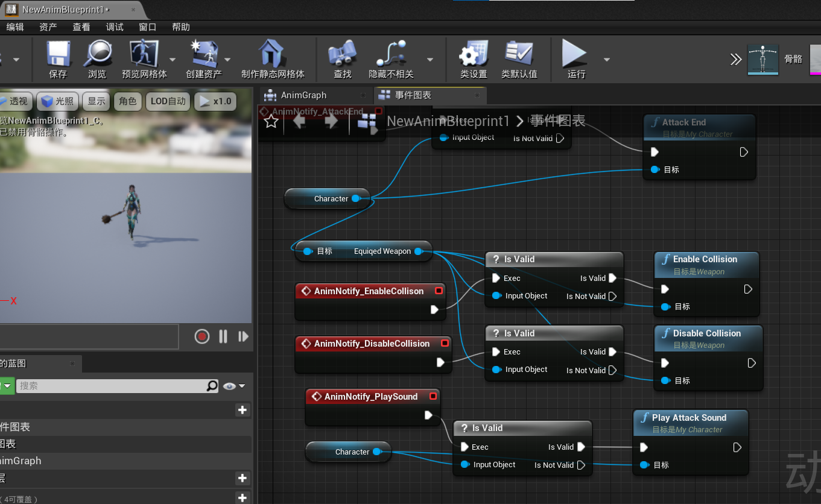The height and width of the screenshot is (504, 821).
Task: Open 类默认值 class defaults
Action: (519, 59)
